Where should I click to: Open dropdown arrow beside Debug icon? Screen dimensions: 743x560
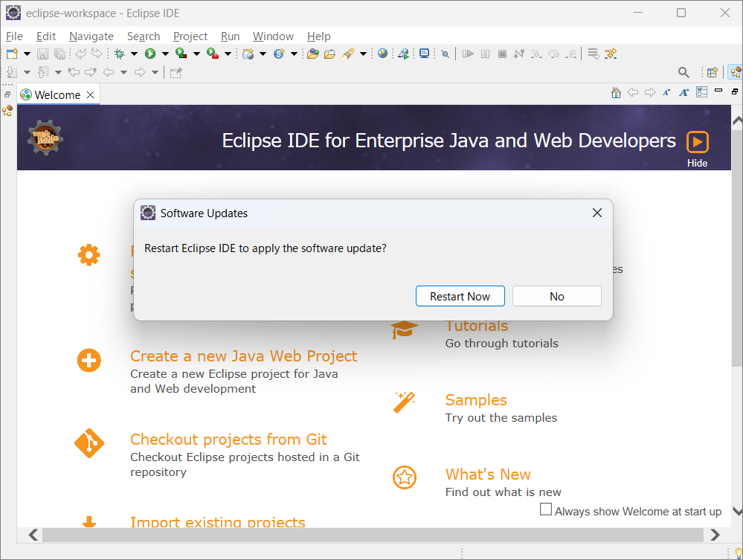[x=134, y=54]
